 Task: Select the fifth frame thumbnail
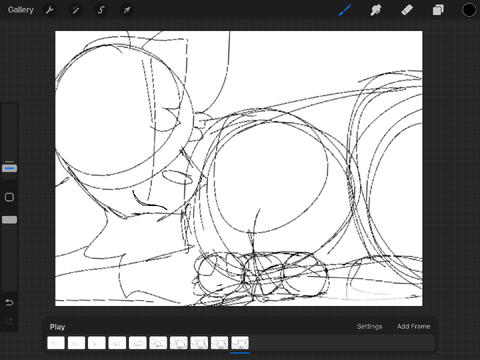pos(138,343)
